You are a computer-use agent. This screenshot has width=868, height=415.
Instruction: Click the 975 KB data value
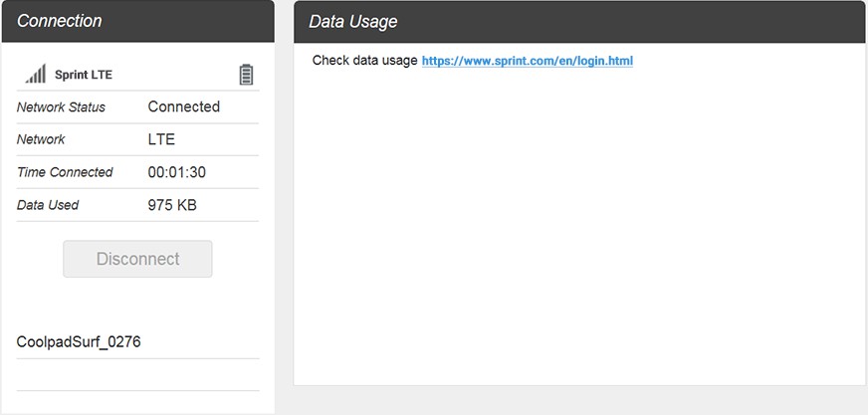[x=172, y=205]
